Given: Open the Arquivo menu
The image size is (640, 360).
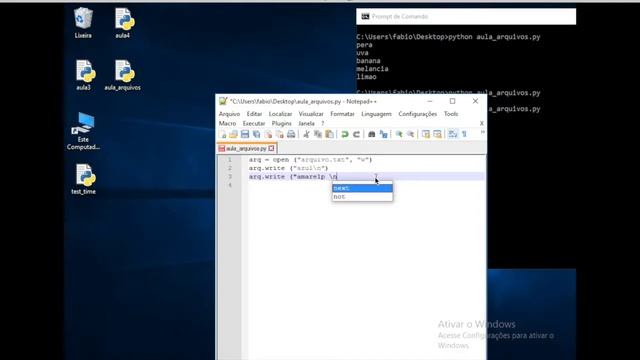Looking at the screenshot, I should [x=229, y=114].
